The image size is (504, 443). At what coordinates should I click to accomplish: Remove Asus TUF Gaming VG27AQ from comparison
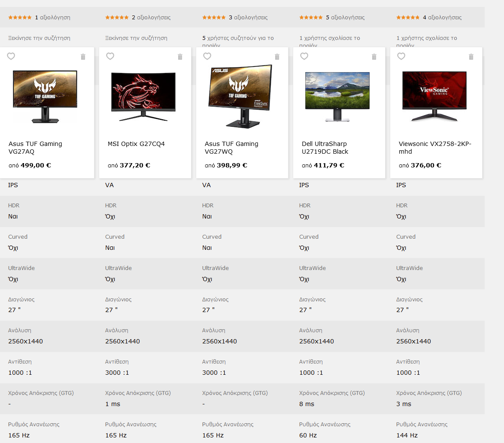(x=83, y=57)
